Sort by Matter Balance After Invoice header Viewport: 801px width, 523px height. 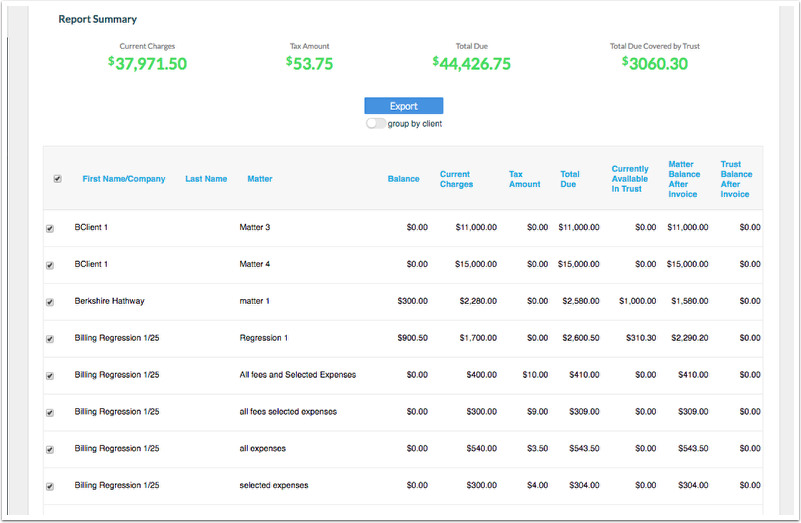684,179
